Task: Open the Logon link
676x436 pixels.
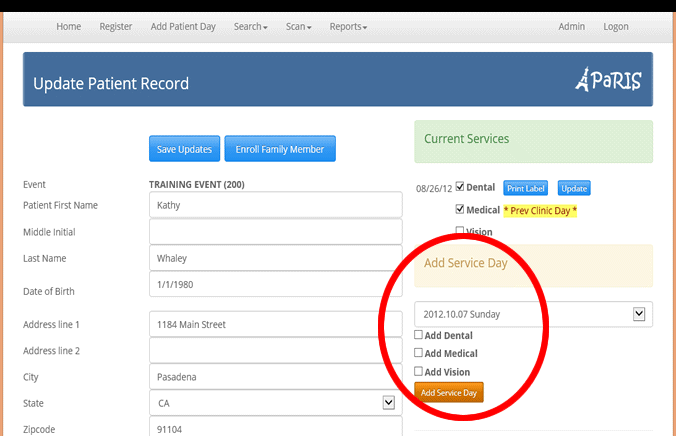Action: (x=616, y=27)
